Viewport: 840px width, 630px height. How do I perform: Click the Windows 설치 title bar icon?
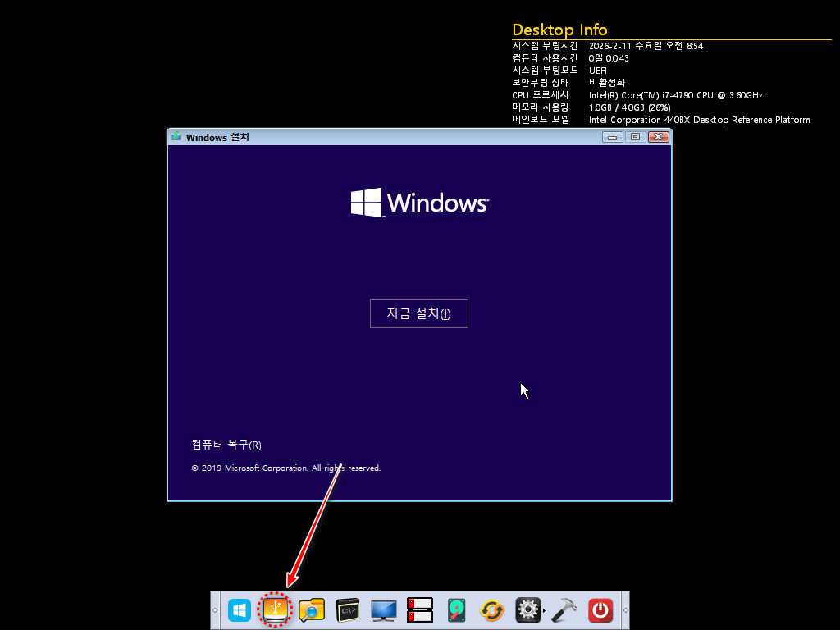[176, 137]
